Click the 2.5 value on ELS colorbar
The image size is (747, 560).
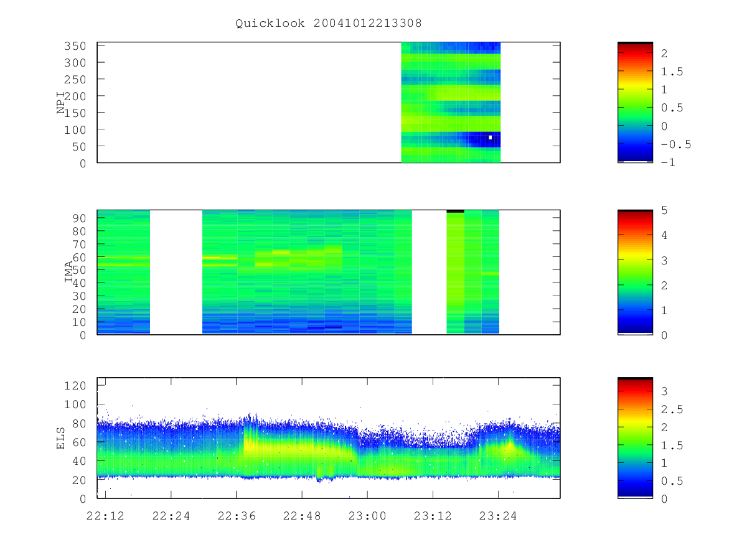(x=672, y=409)
